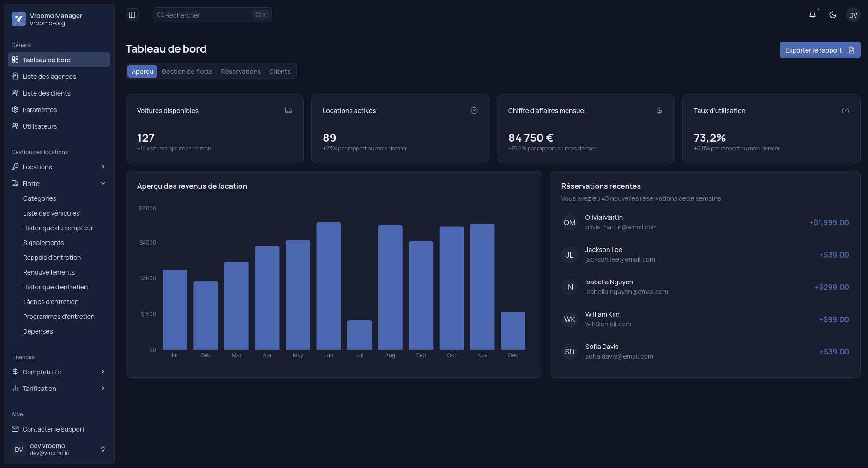The image size is (868, 468).
Task: Click the Exporter le rapport button
Action: [x=820, y=50]
